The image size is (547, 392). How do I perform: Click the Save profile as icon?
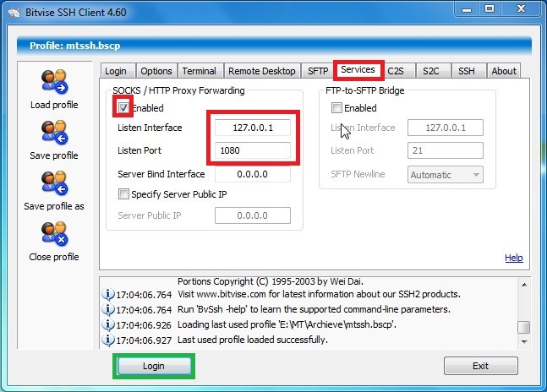coord(54,183)
